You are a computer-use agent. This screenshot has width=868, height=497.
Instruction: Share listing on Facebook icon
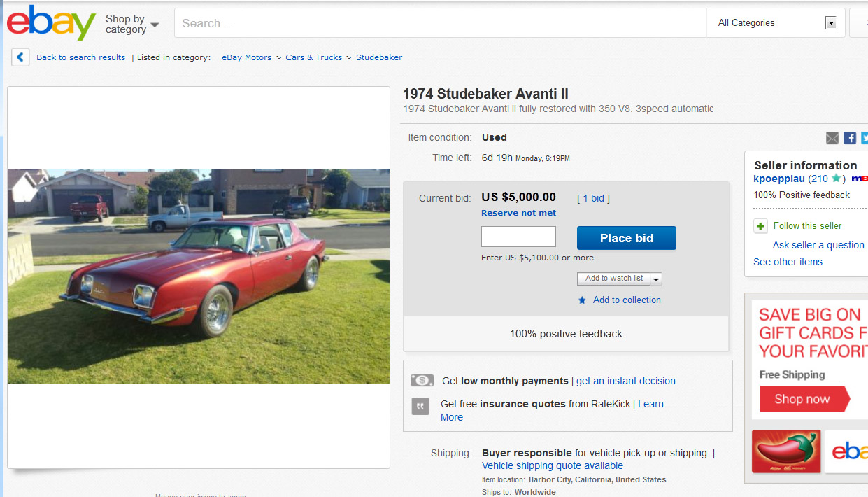coord(850,138)
